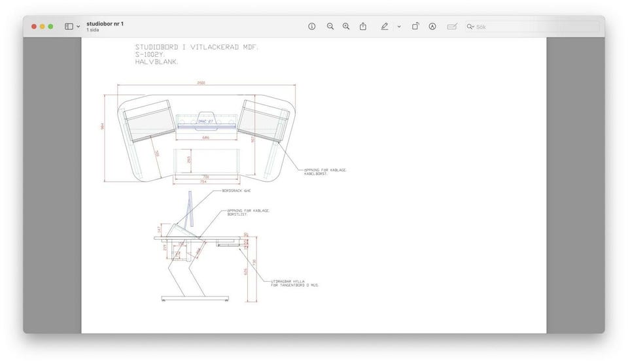
Task: Zoom in using the plus magnifier
Action: (346, 26)
